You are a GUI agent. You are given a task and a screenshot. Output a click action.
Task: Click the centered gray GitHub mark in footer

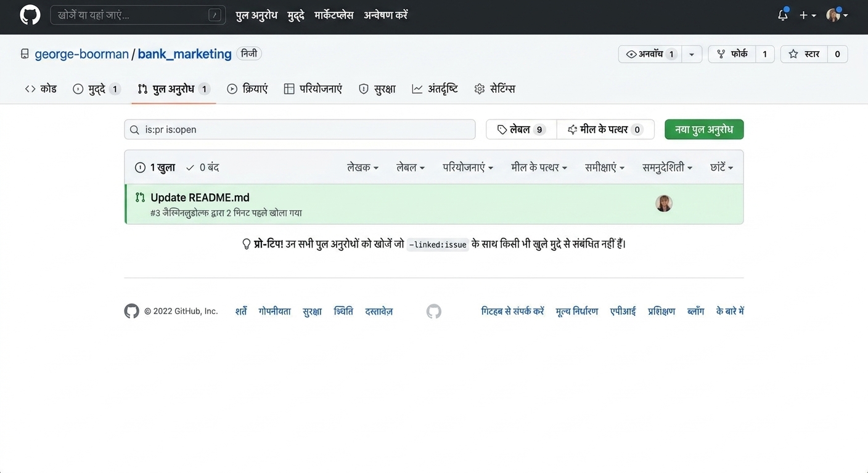coord(434,311)
